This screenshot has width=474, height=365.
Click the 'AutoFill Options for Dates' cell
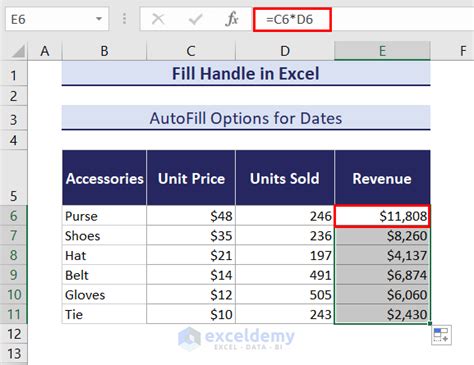(246, 118)
